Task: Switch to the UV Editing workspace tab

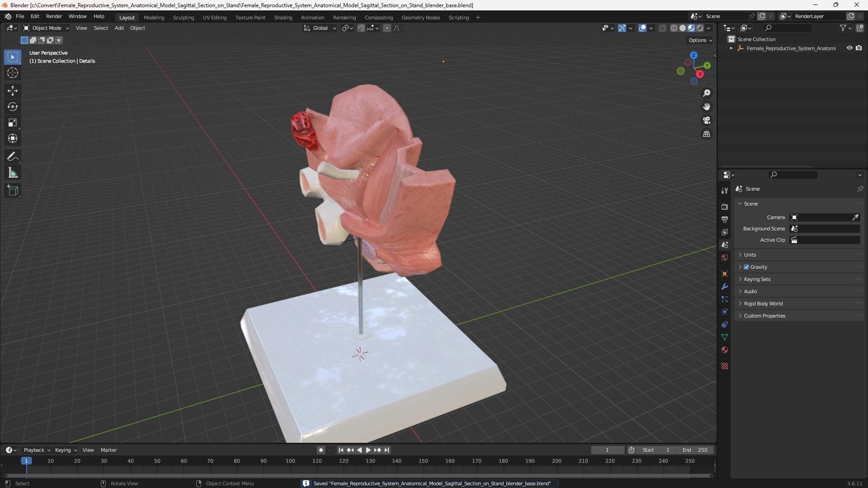Action: [214, 18]
